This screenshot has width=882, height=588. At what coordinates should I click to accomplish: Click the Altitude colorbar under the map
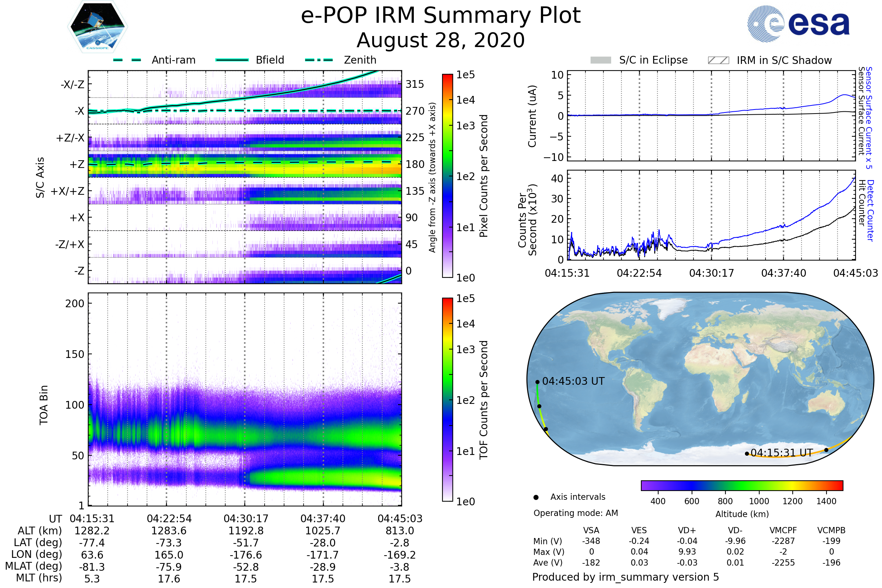(x=742, y=485)
